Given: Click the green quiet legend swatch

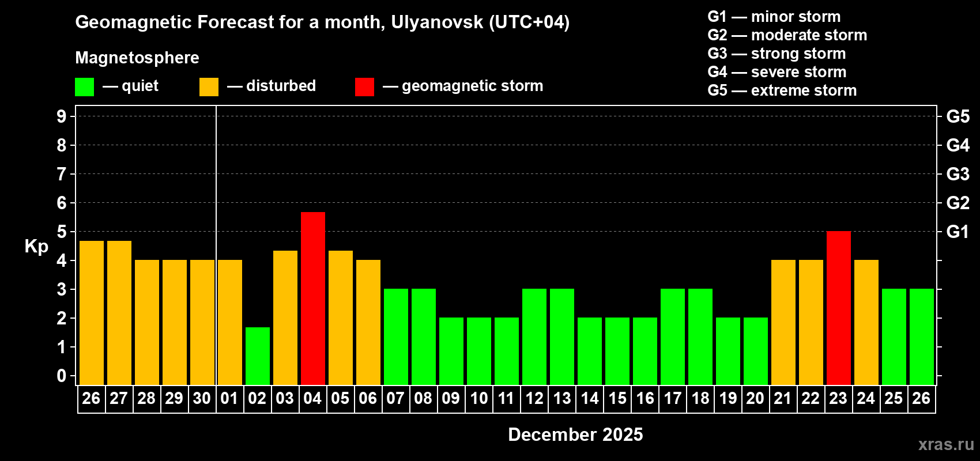Looking at the screenshot, I should point(84,87).
